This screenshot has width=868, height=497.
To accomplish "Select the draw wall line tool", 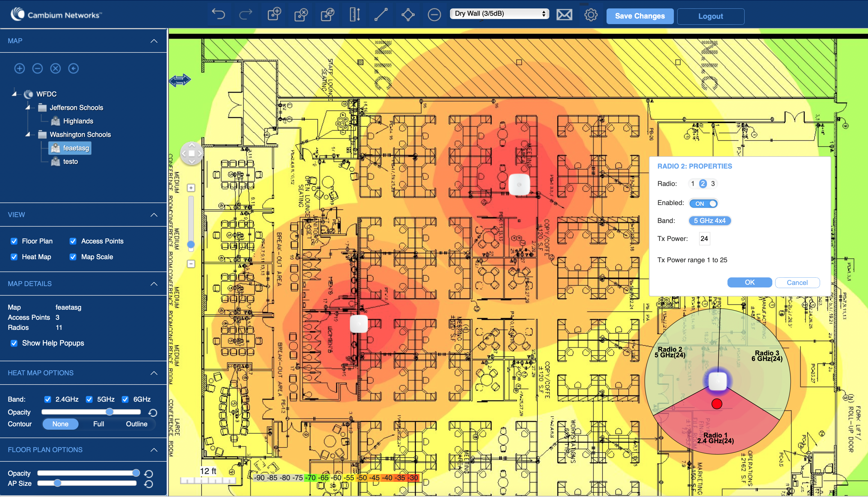I will click(381, 15).
